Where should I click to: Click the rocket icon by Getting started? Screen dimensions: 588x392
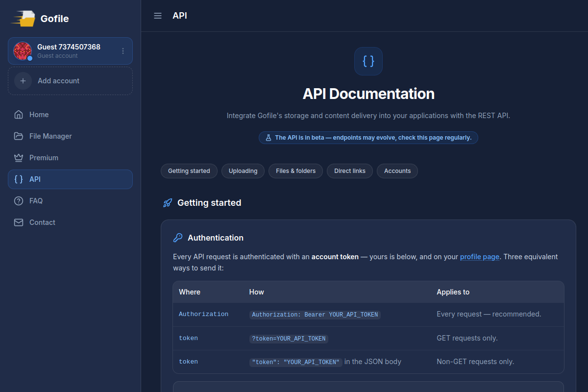click(168, 203)
